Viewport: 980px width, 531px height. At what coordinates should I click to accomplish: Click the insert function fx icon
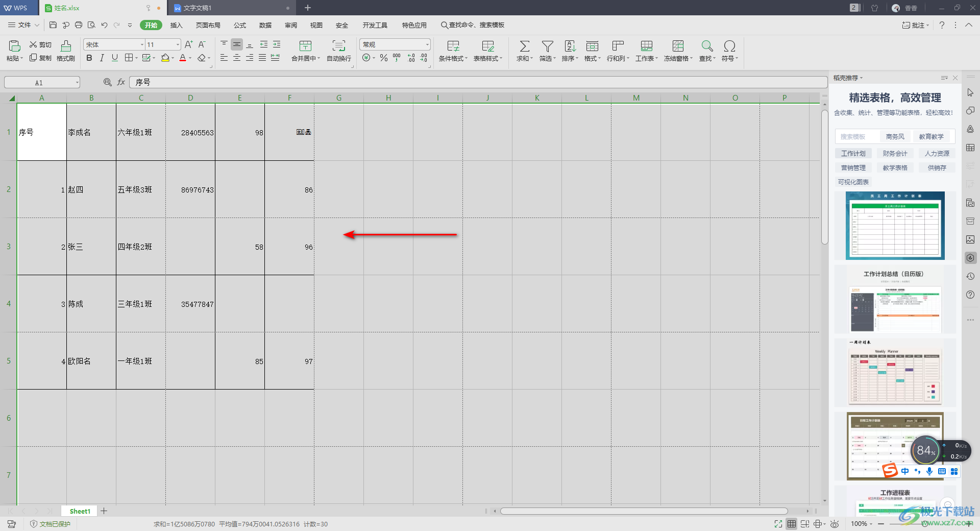(x=121, y=82)
